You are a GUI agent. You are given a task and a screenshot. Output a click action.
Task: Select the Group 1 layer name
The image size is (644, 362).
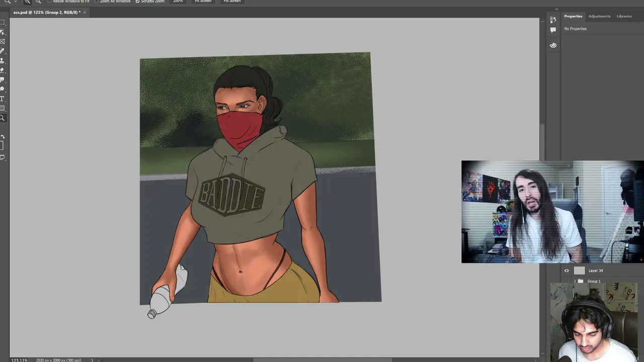(x=594, y=282)
